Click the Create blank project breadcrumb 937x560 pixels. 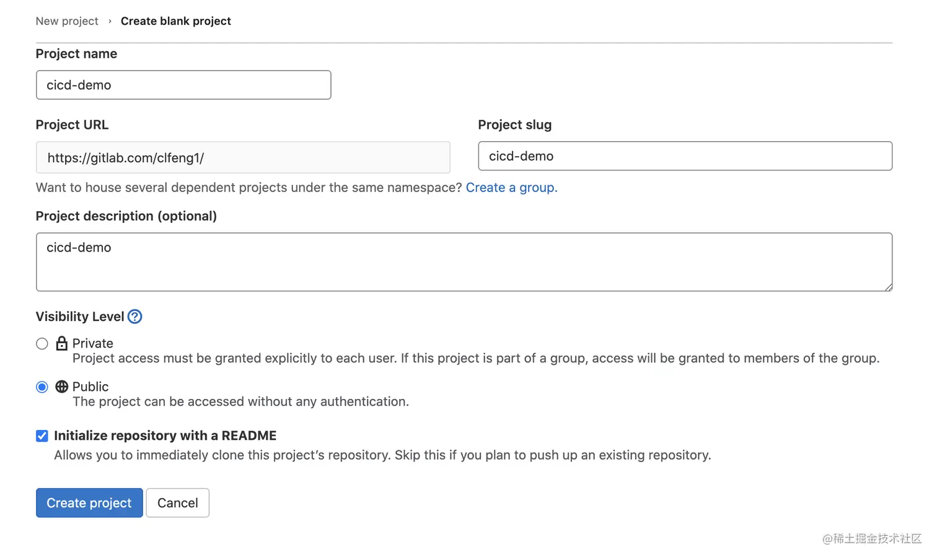click(176, 21)
